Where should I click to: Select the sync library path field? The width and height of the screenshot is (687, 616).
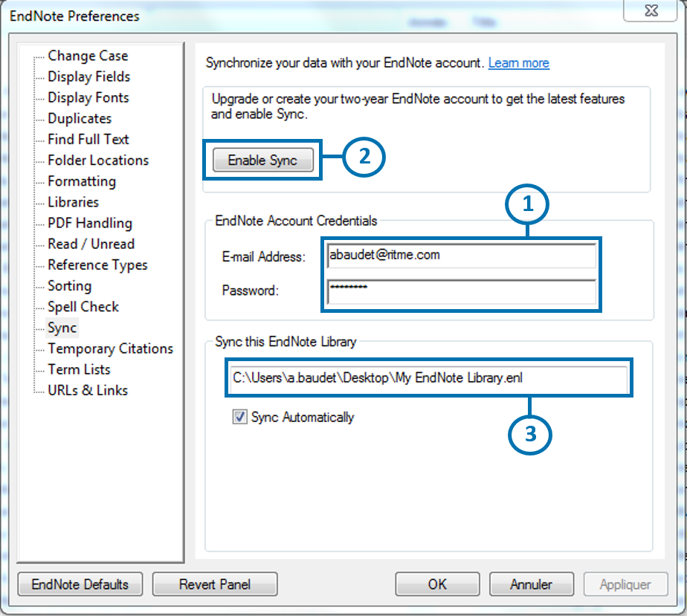(429, 377)
